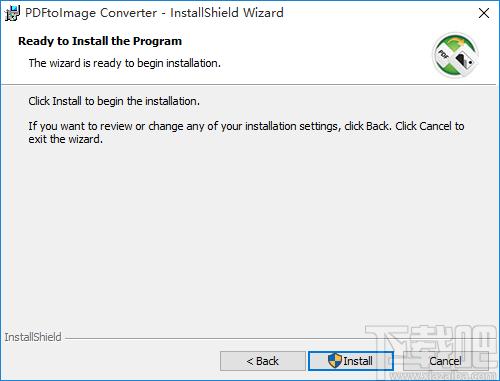500x381 pixels.
Task: Click the UAC shield icon on Install
Action: click(335, 361)
